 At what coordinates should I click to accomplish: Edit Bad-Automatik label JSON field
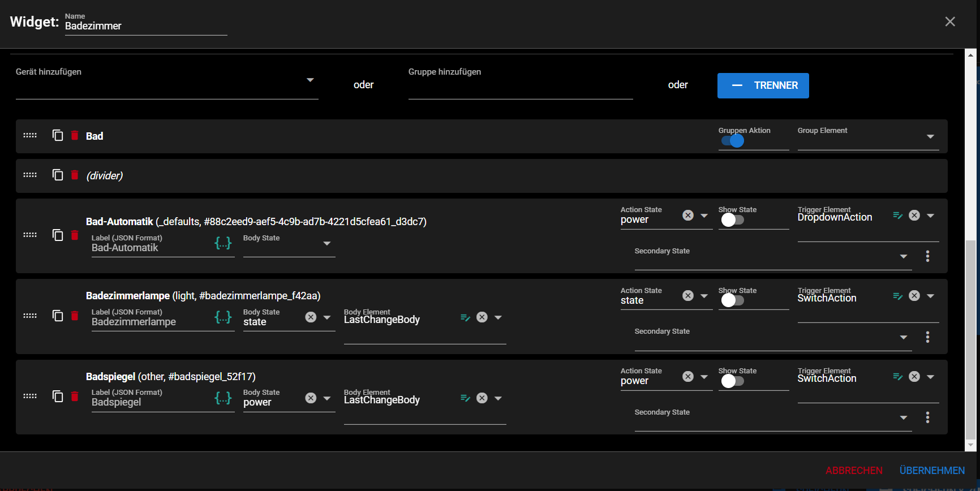152,248
